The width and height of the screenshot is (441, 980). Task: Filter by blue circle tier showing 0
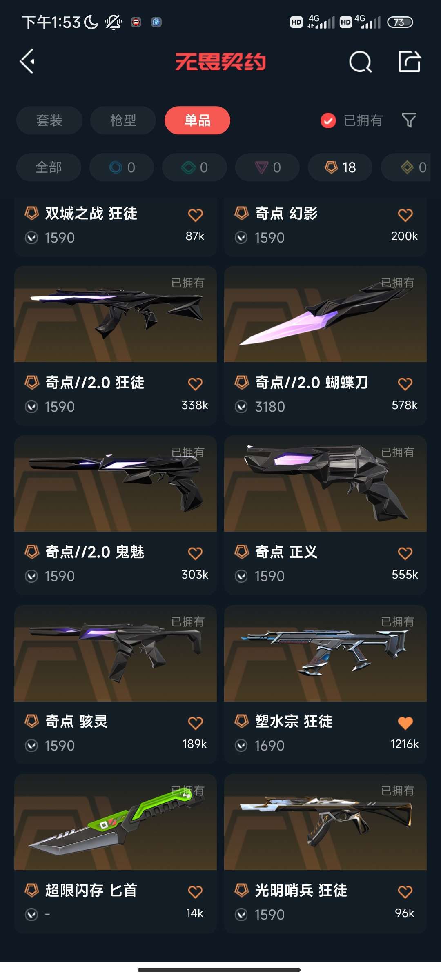coord(122,167)
